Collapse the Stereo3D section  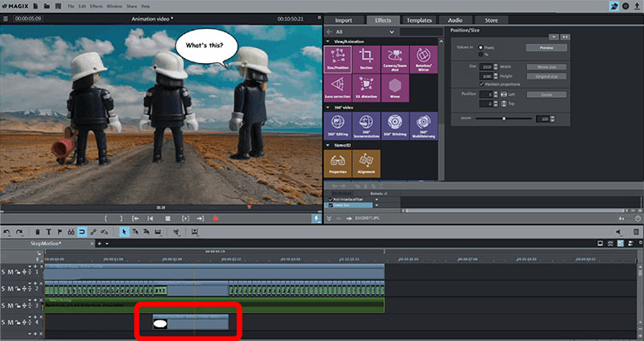[328, 146]
